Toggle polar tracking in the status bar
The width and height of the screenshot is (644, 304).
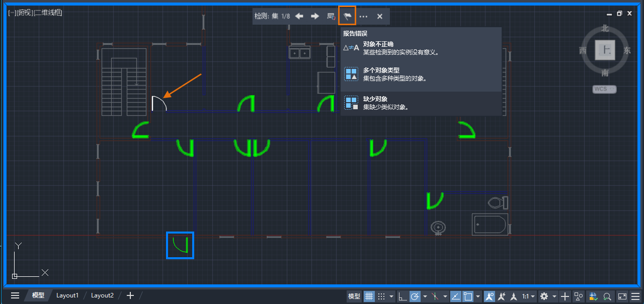click(x=415, y=296)
